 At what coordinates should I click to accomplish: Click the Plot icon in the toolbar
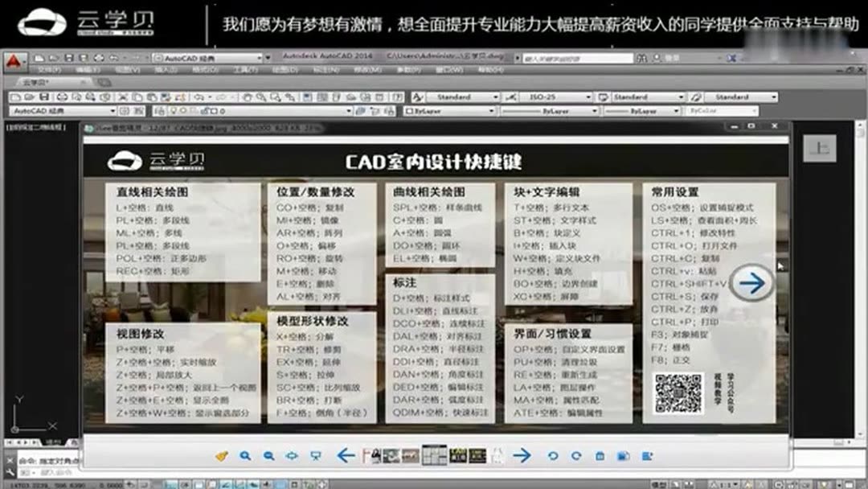point(60,98)
